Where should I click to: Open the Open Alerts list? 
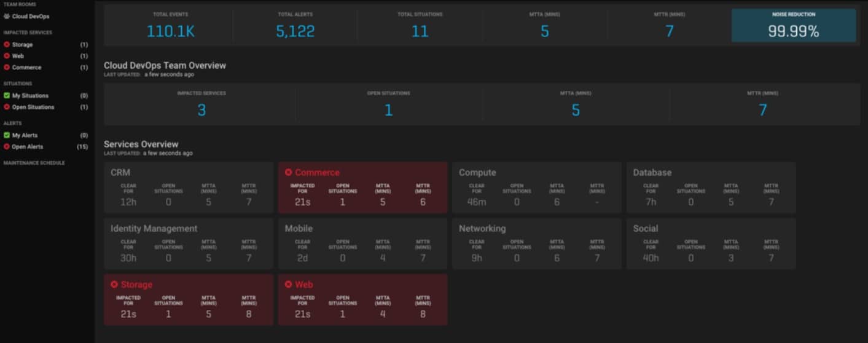click(x=28, y=147)
